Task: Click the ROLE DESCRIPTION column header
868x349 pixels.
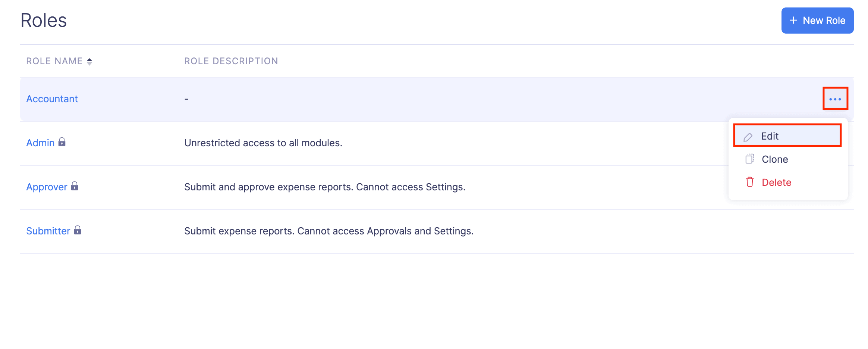Action: tap(231, 61)
